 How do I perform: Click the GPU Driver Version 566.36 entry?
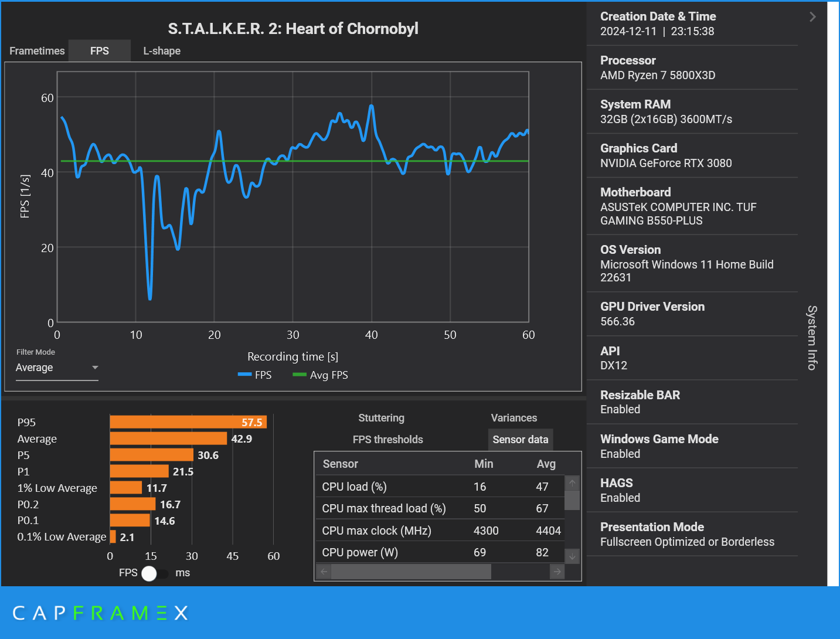pos(692,314)
